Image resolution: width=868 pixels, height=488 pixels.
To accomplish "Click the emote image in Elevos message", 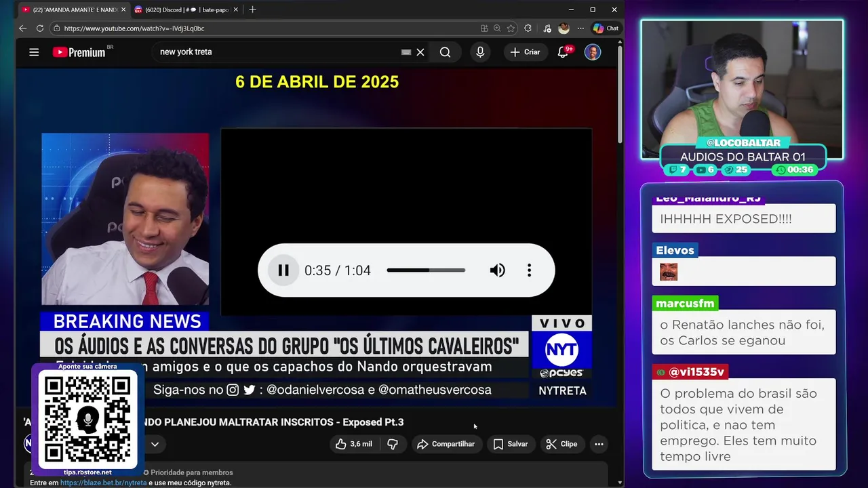I will pyautogui.click(x=669, y=272).
